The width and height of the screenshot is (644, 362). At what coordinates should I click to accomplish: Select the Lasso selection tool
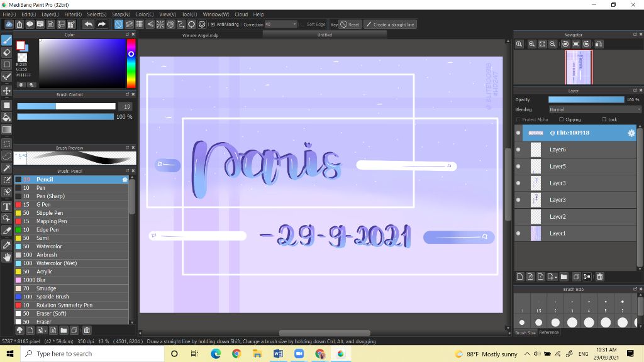click(6, 156)
